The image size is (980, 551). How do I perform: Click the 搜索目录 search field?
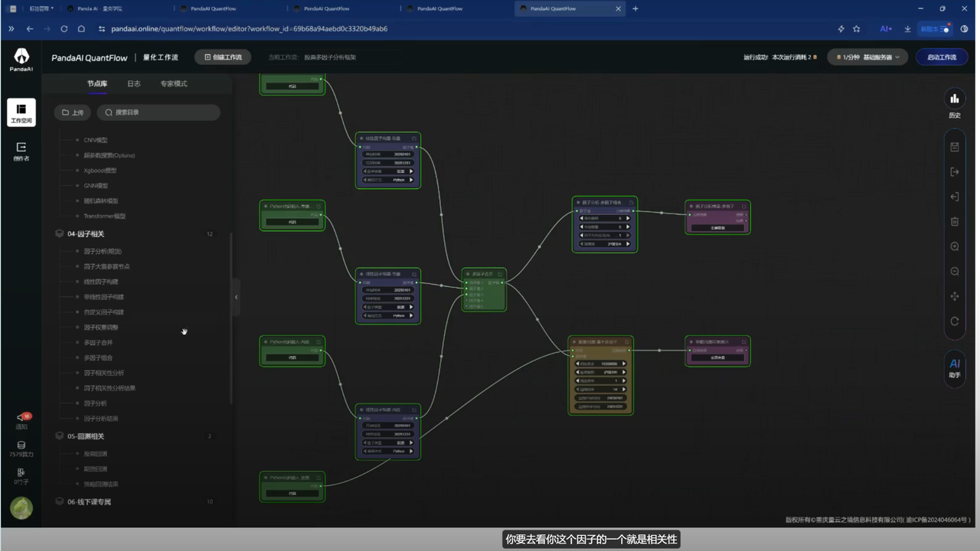(x=158, y=112)
